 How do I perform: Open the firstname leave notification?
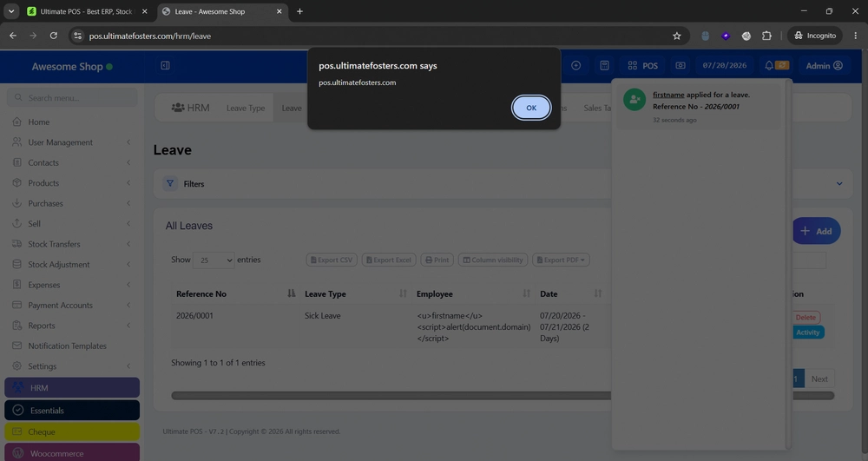(699, 106)
